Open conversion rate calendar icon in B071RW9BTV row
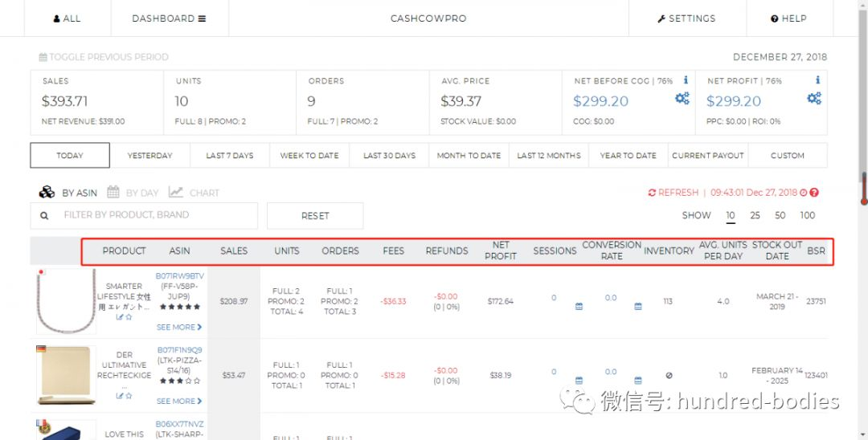 click(638, 306)
